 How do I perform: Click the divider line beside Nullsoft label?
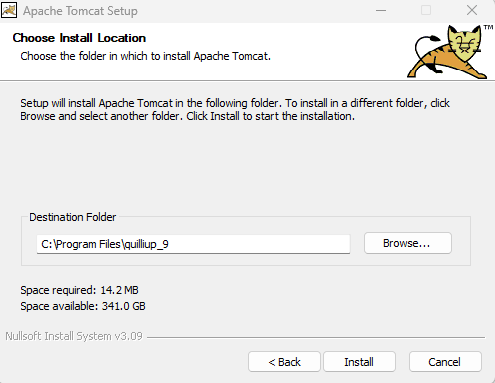[x=316, y=337]
